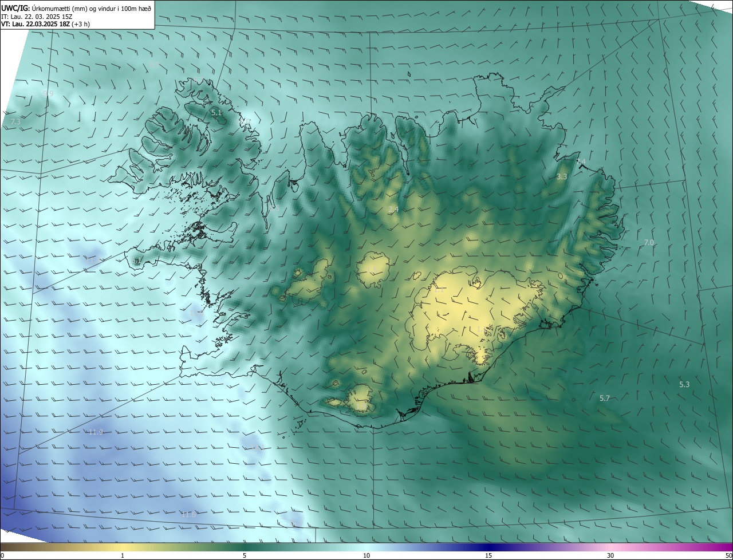
Task: Click the 11.6 value label near bottom
Action: pos(188,515)
